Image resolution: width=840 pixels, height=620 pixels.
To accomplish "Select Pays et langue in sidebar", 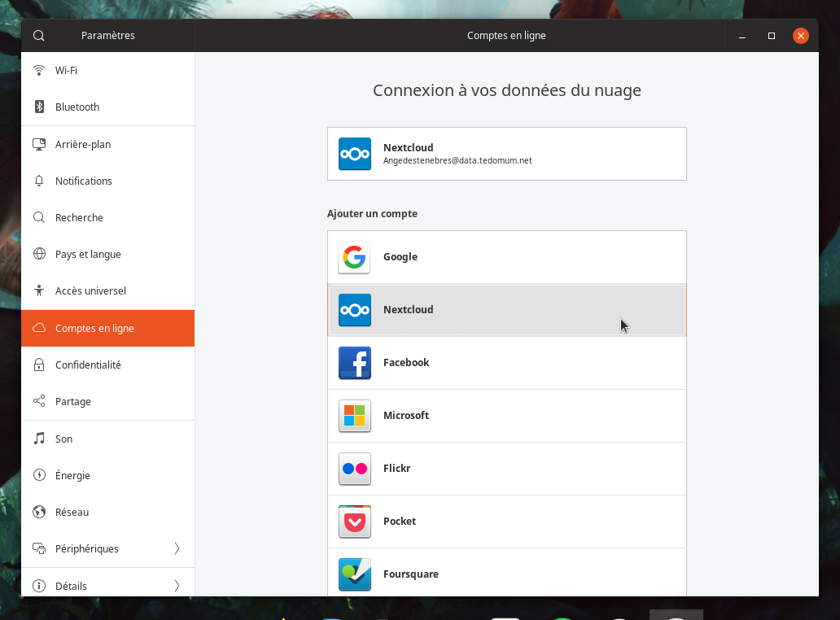I will pos(88,255).
